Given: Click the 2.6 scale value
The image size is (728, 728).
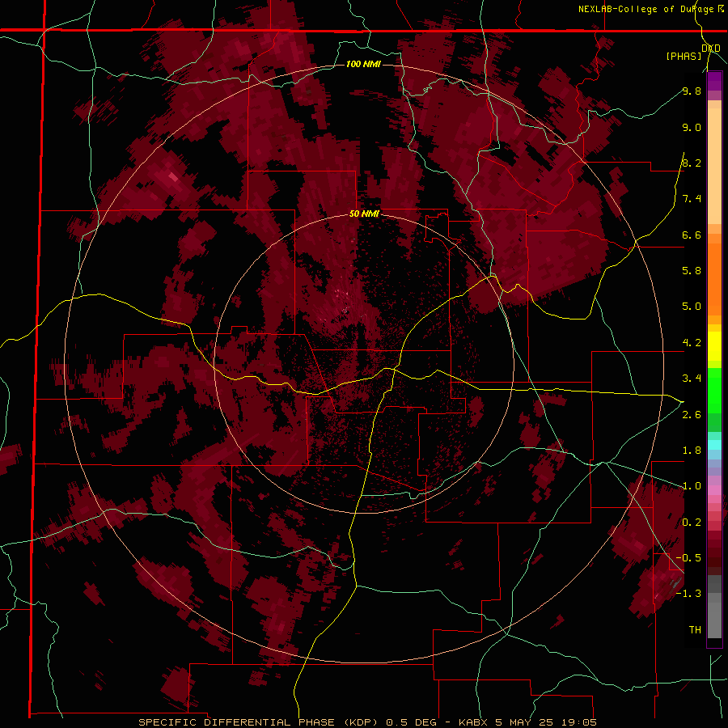Looking at the screenshot, I should (x=692, y=414).
